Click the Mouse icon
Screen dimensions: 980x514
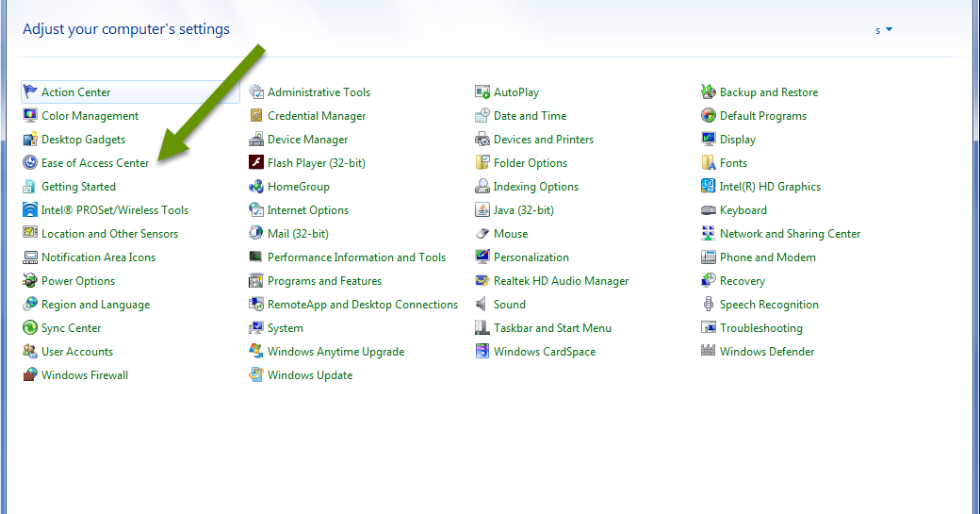(482, 234)
